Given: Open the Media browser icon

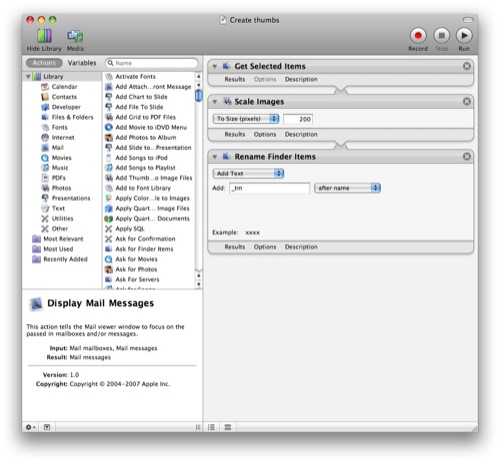Looking at the screenshot, I should [75, 36].
